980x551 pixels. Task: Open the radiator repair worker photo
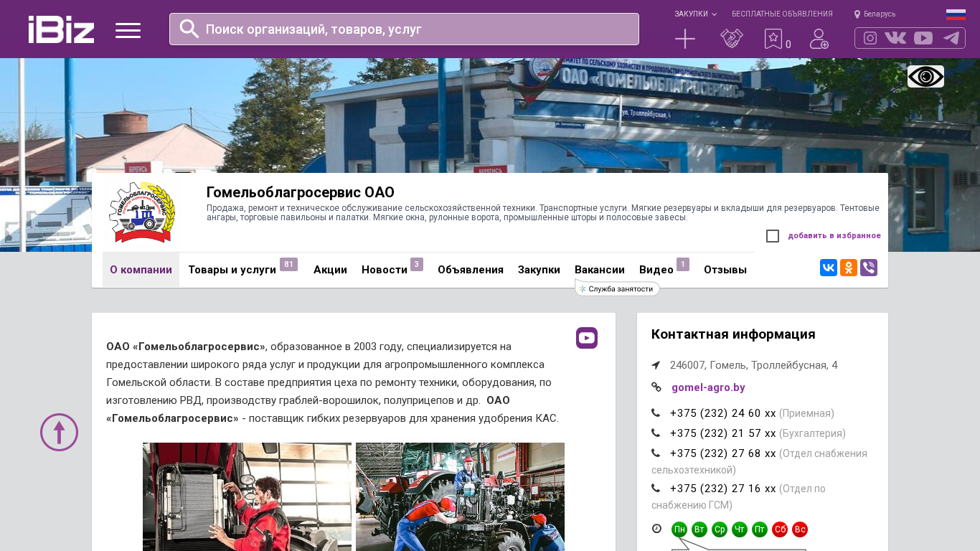click(x=247, y=496)
